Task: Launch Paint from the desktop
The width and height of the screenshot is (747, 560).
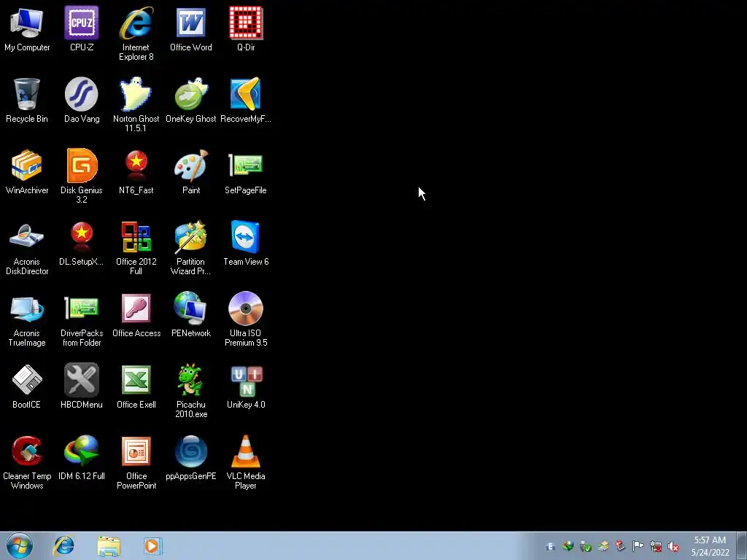Action: coord(191,171)
